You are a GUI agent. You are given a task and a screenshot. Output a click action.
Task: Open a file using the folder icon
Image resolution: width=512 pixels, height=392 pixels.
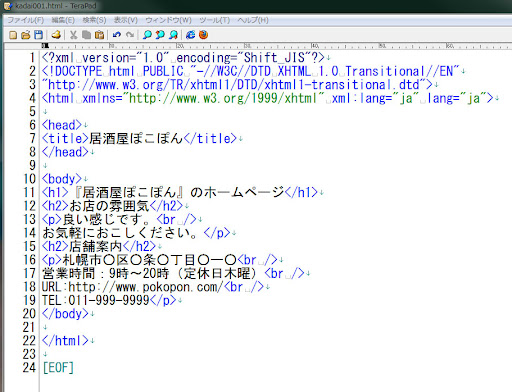click(x=26, y=35)
